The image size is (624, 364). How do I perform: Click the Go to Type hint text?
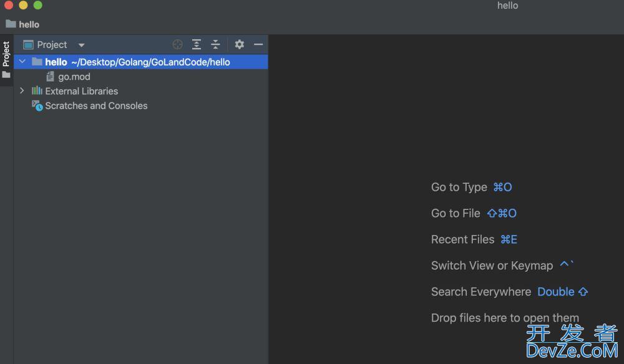point(459,187)
